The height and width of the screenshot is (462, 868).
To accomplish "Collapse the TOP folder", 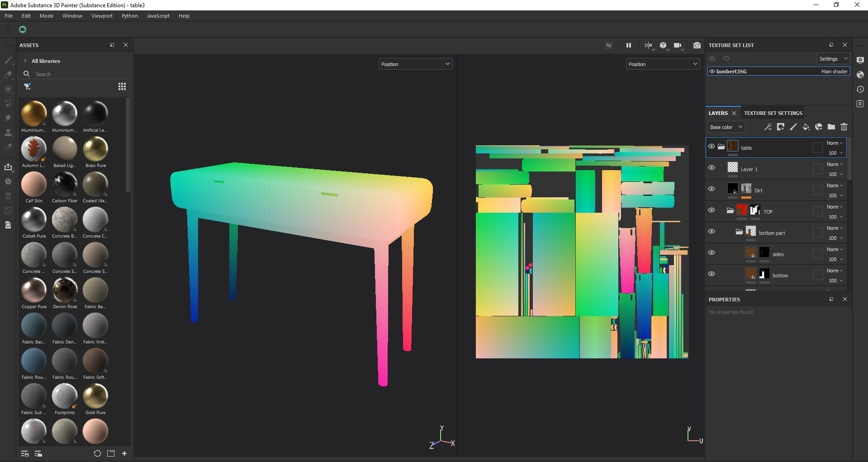I will pos(730,210).
